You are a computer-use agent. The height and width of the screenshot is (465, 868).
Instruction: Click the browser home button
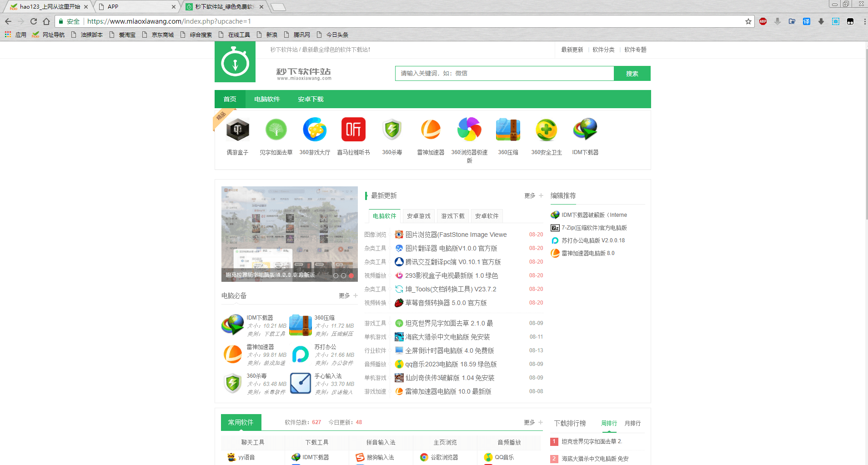46,21
